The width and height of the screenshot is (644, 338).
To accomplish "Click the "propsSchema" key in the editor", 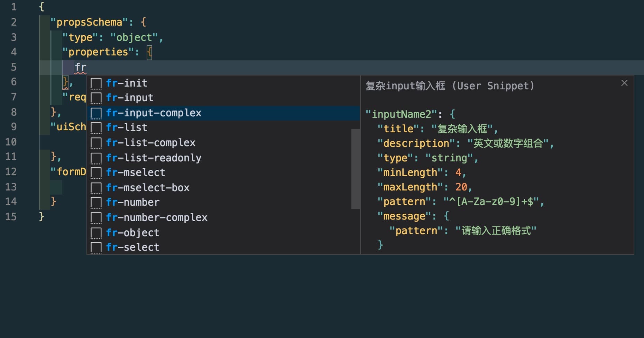I will [89, 22].
